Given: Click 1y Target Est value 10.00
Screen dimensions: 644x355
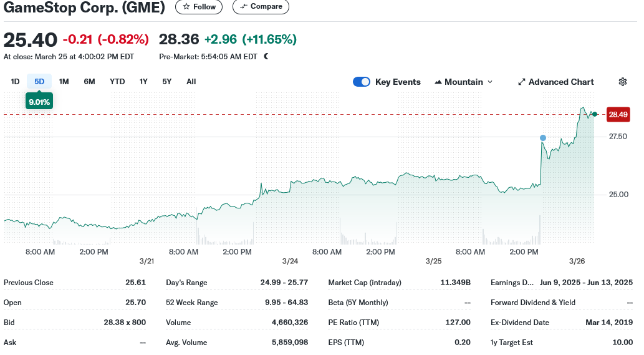Looking at the screenshot, I should [x=622, y=342].
